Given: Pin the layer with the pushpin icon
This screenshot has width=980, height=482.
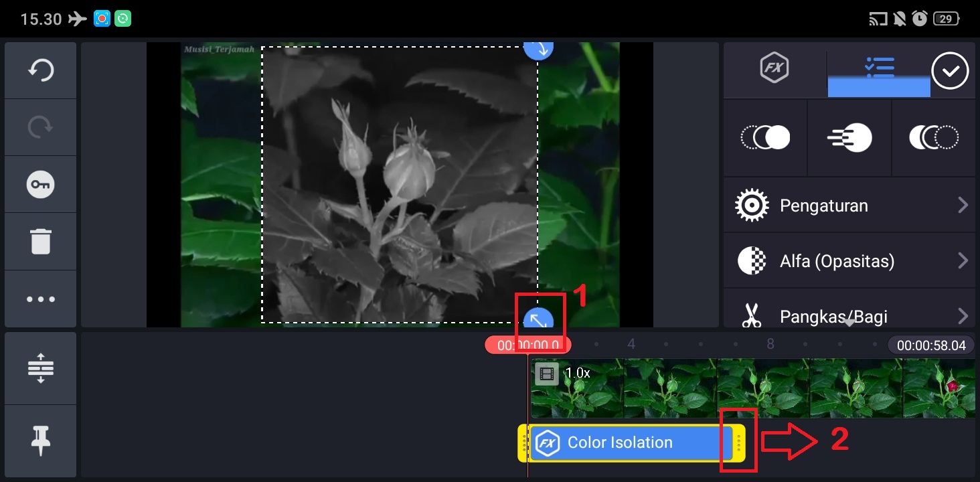Looking at the screenshot, I should pos(41,442).
